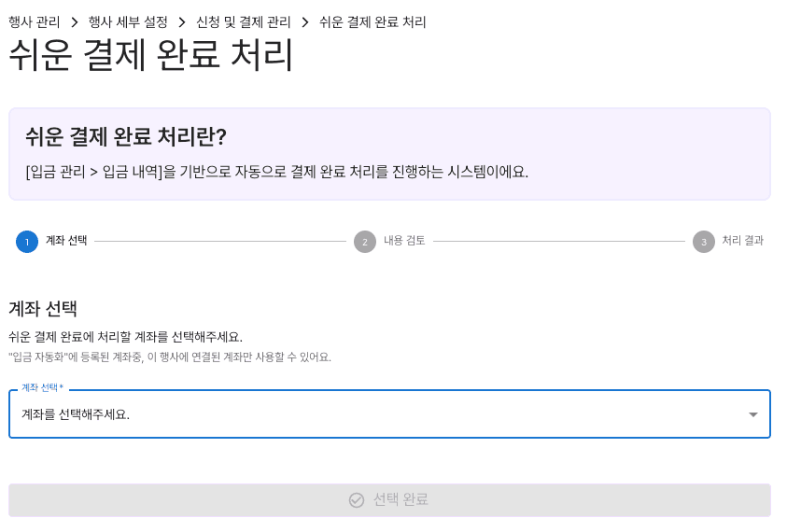
Task: Go to 행사 세부 설정 breadcrumb
Action: [x=128, y=22]
